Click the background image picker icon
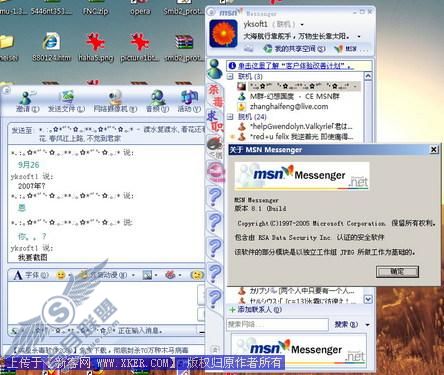Image resolution: width=444 pixels, height=375 pixels. point(147,275)
